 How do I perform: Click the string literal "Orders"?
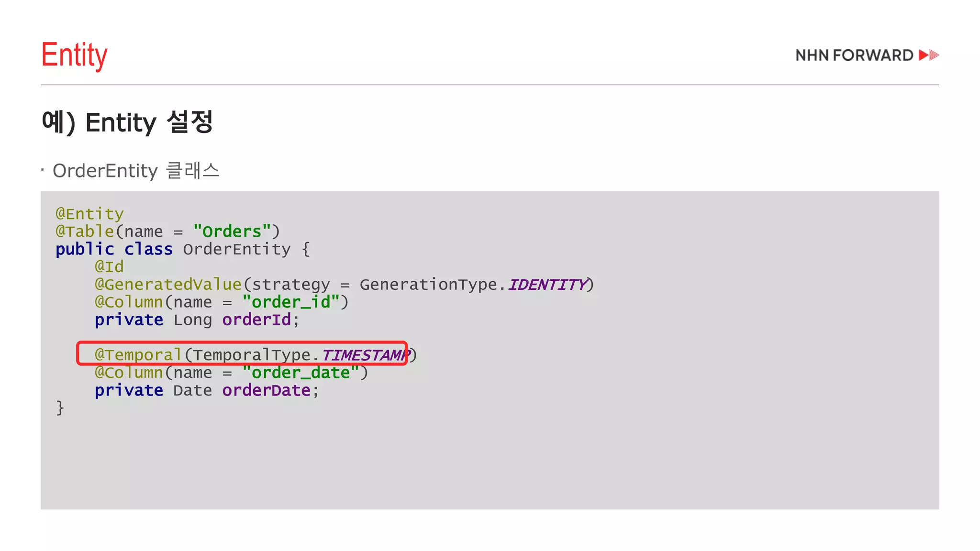(232, 231)
